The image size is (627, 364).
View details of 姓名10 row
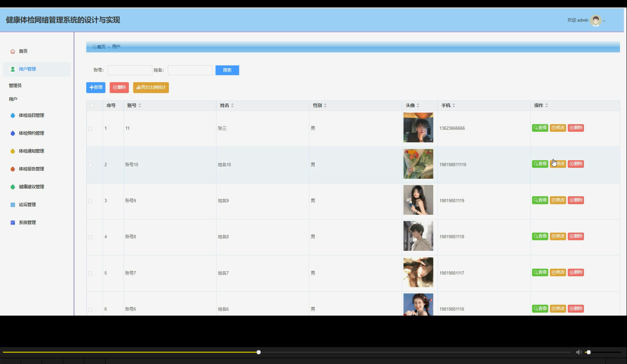pyautogui.click(x=540, y=164)
